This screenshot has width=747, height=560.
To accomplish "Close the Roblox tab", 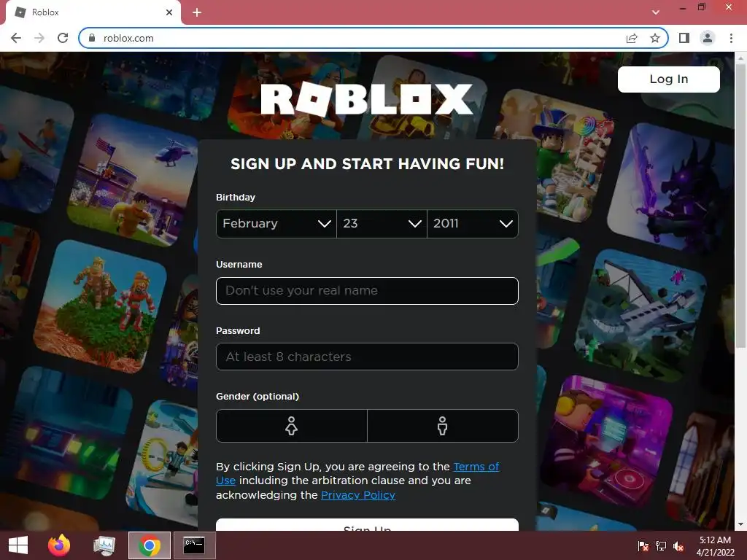I will click(x=169, y=12).
